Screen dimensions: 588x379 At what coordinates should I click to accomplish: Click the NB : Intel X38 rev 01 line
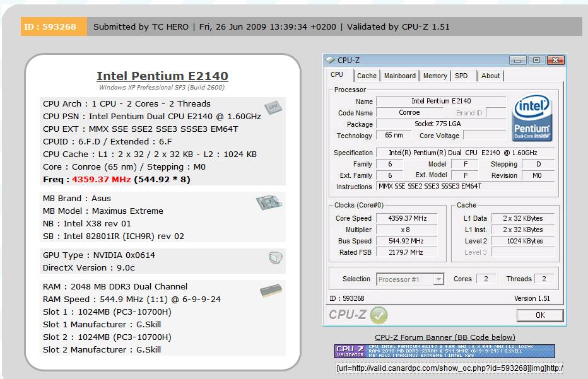tap(87, 224)
